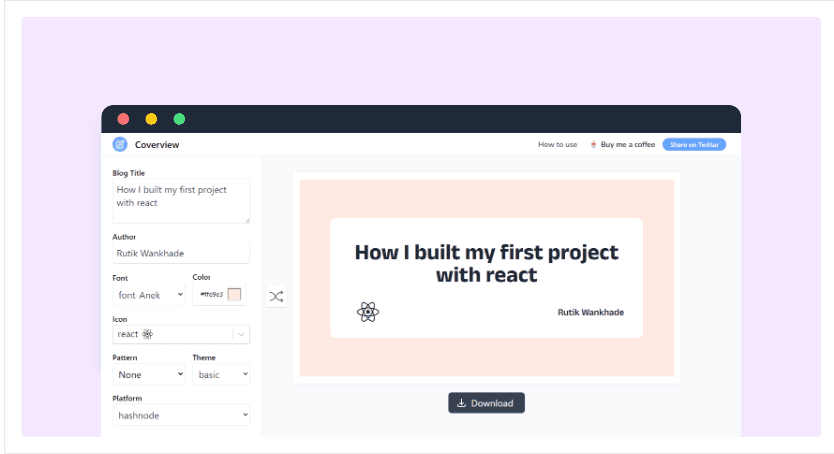Expand the Icon selector chevron
The image size is (834, 454).
pos(241,334)
